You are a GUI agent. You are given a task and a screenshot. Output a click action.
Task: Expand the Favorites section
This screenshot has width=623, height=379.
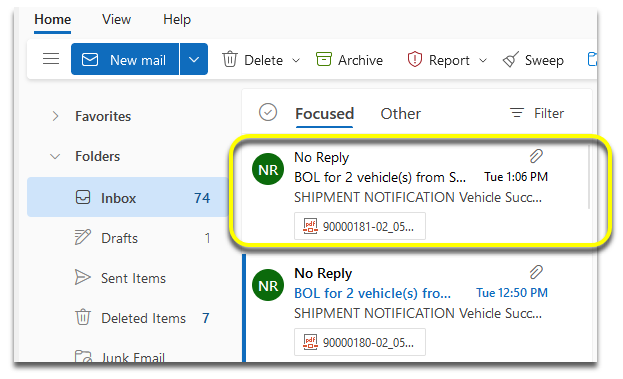[55, 116]
